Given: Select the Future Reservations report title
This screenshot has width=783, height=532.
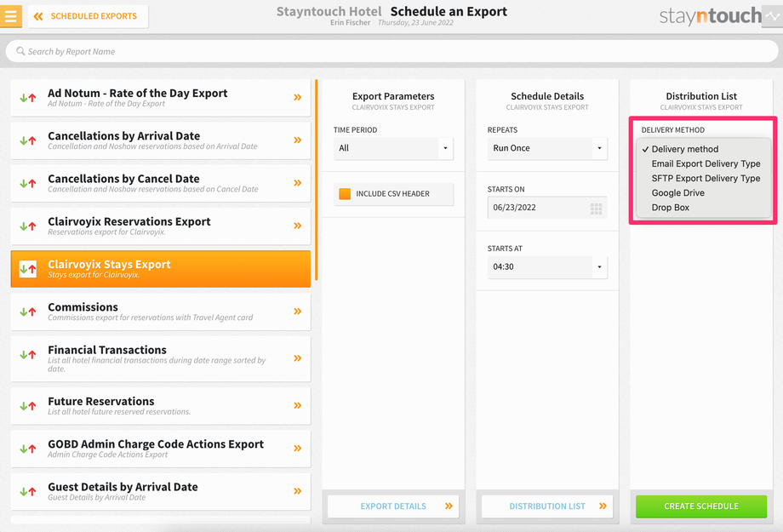Looking at the screenshot, I should pyautogui.click(x=101, y=401).
